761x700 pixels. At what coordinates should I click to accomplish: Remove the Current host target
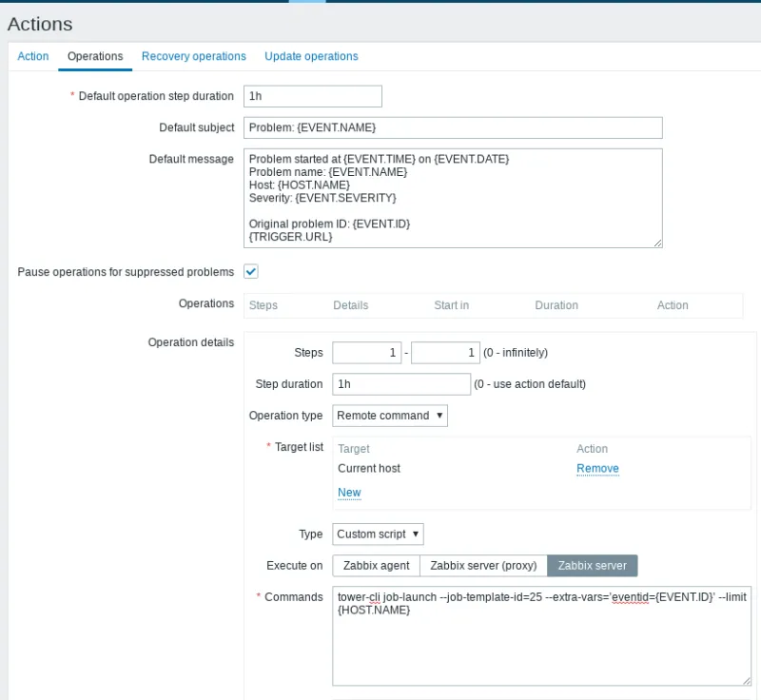[597, 468]
